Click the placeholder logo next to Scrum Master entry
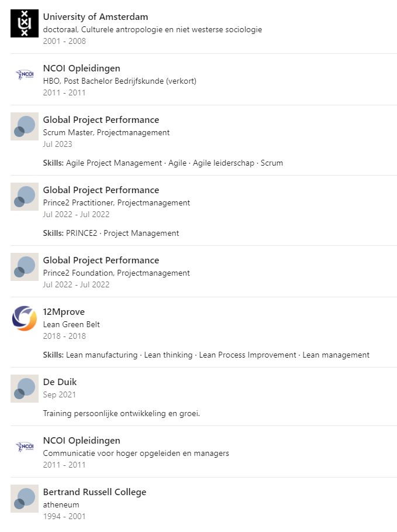Viewport: 397px width, 532px height. coord(25,126)
